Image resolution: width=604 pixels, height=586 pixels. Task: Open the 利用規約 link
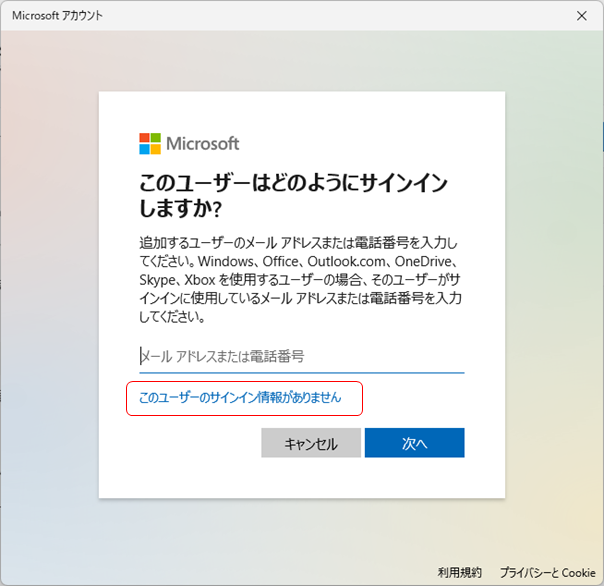[459, 572]
